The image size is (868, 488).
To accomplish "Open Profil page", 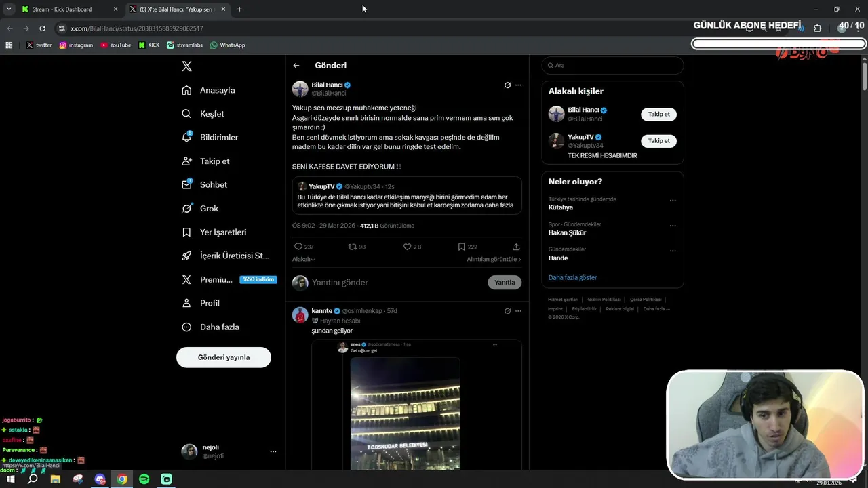I will 201,303.
